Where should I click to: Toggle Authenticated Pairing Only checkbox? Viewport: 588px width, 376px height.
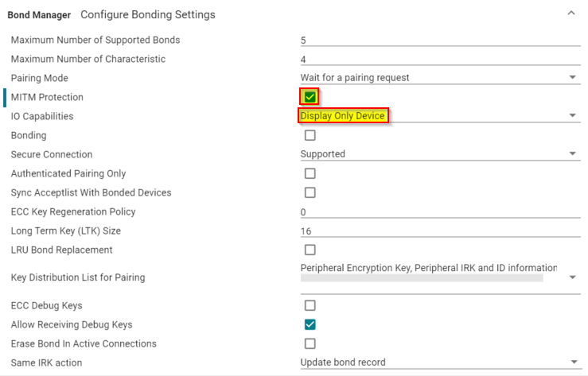click(x=310, y=173)
